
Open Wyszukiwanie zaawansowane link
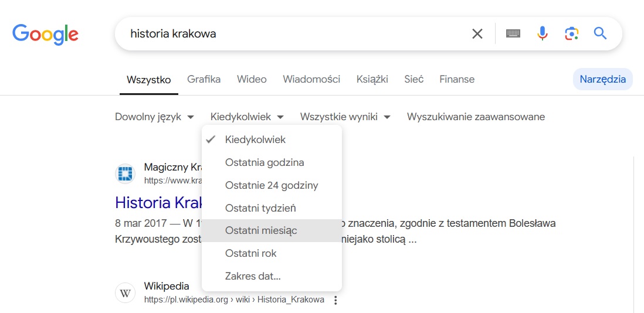pyautogui.click(x=476, y=117)
